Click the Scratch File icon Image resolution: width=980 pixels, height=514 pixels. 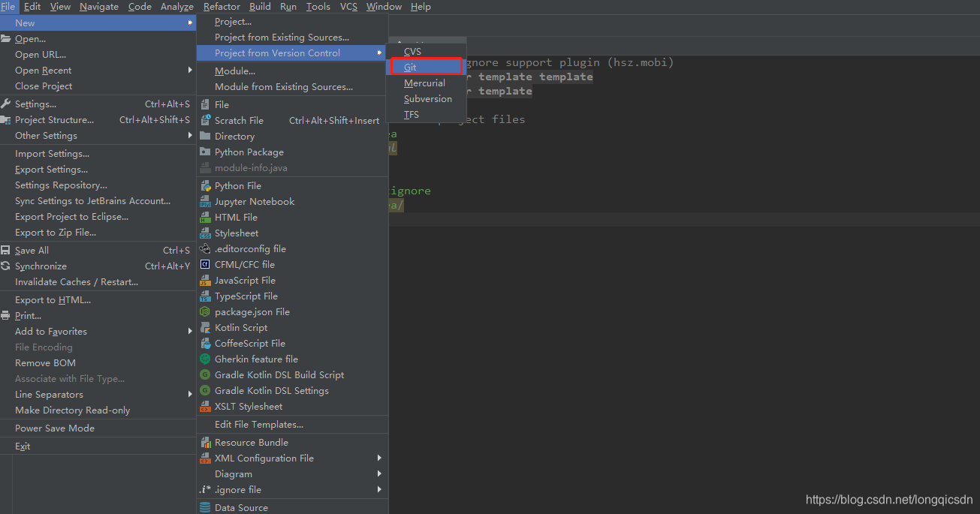tap(205, 121)
